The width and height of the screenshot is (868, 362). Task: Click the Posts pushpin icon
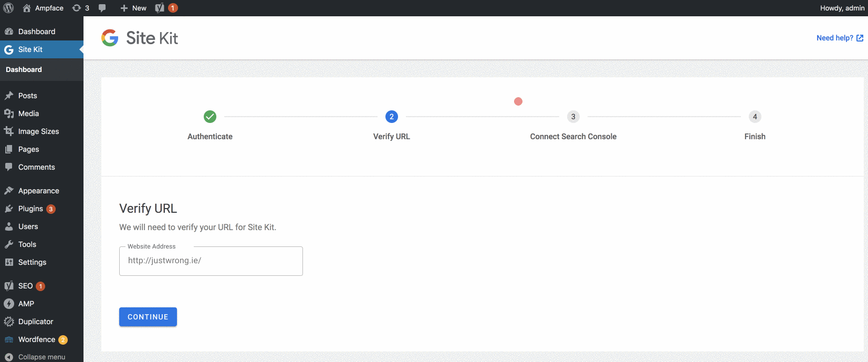[x=9, y=96]
